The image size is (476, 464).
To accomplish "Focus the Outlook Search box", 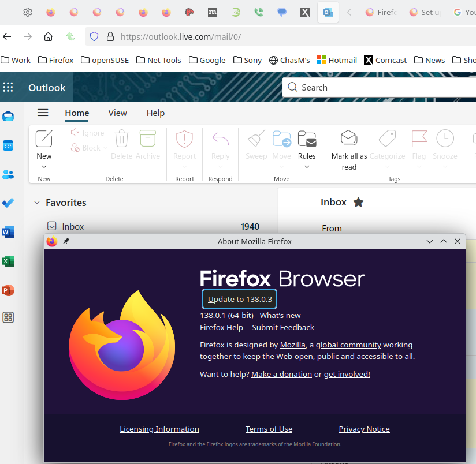I will [x=379, y=87].
